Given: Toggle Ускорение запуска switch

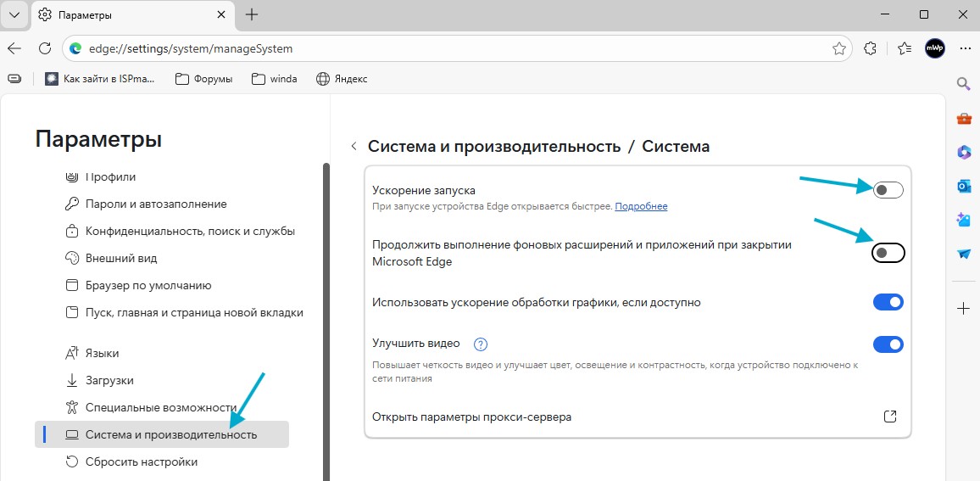Looking at the screenshot, I should click(888, 189).
